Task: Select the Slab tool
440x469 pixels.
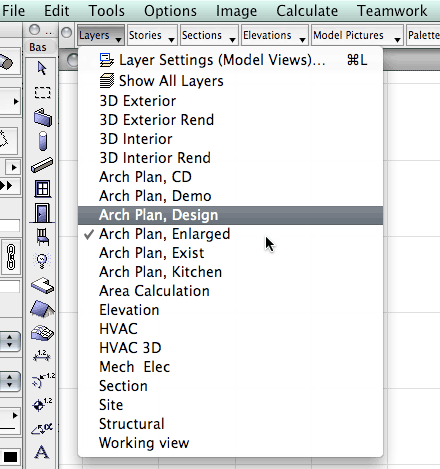Action: pos(42,285)
